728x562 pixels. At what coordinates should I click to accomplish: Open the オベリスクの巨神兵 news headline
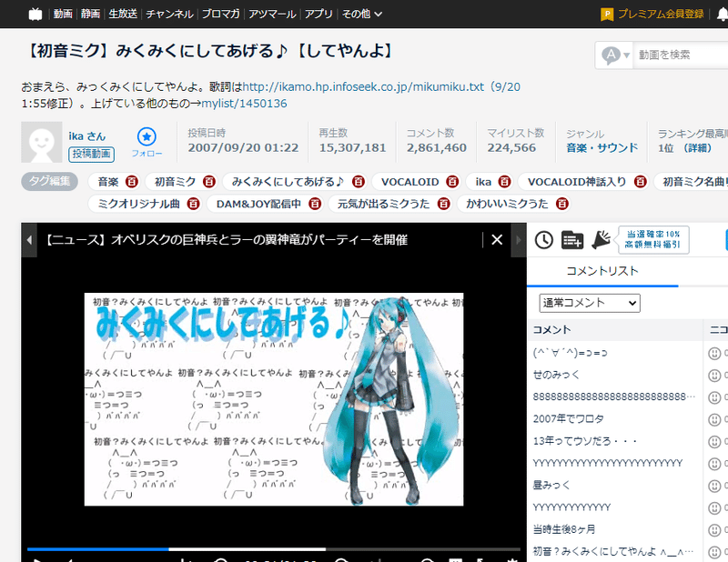pyautogui.click(x=226, y=240)
